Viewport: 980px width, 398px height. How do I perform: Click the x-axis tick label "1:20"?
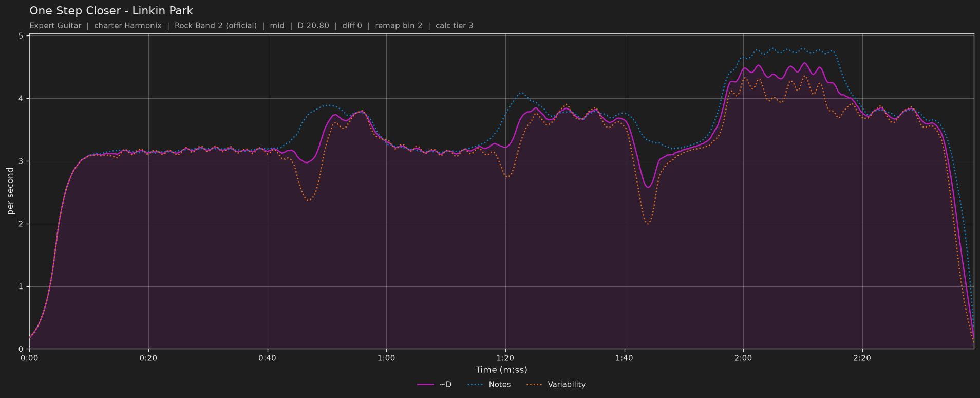click(505, 358)
